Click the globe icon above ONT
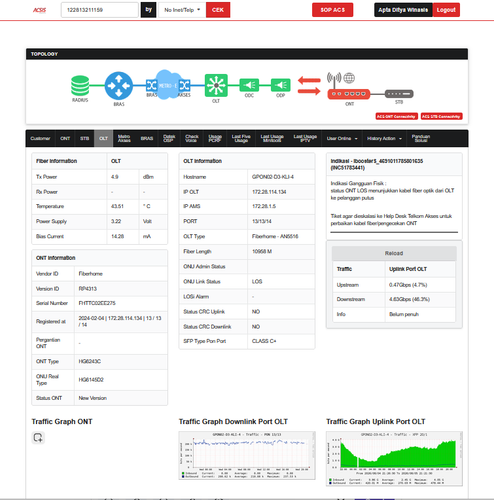This screenshot has height=500, width=494. (349, 78)
